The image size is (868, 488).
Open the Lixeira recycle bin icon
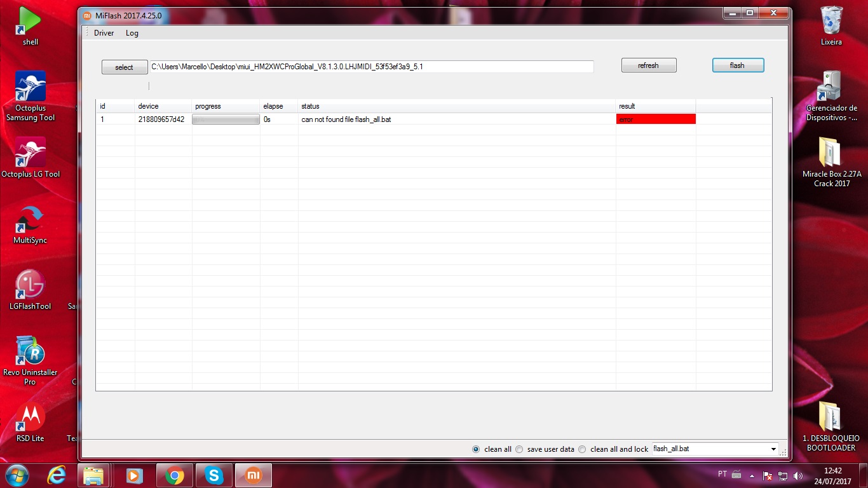(831, 26)
